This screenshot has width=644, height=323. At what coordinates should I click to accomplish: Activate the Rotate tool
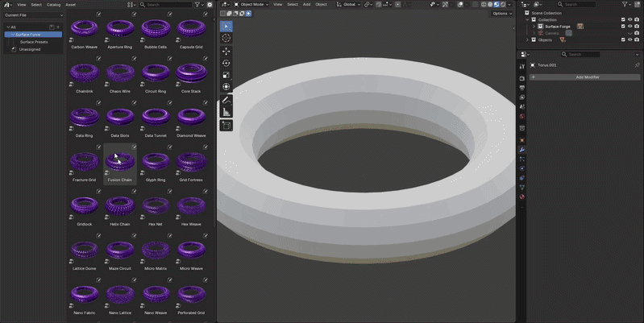pyautogui.click(x=226, y=63)
